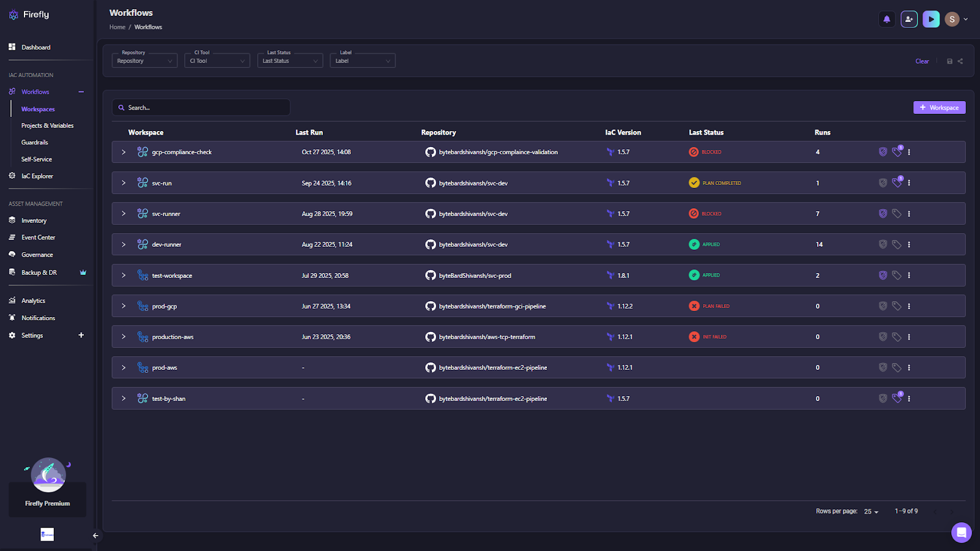Open three-dot menu for svc-runner
Image resolution: width=980 pixels, height=551 pixels.
point(909,214)
